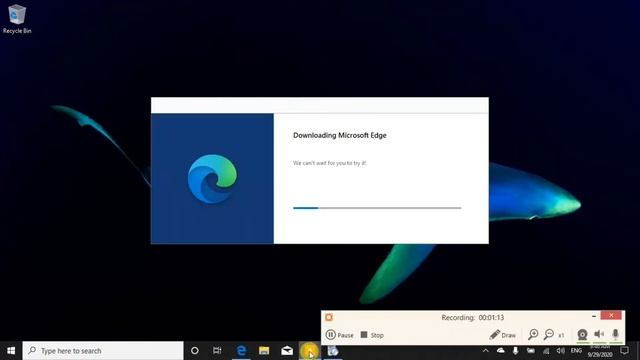The width and height of the screenshot is (640, 360).
Task: Click the highlighted yellow taskbar app
Action: coord(309,351)
